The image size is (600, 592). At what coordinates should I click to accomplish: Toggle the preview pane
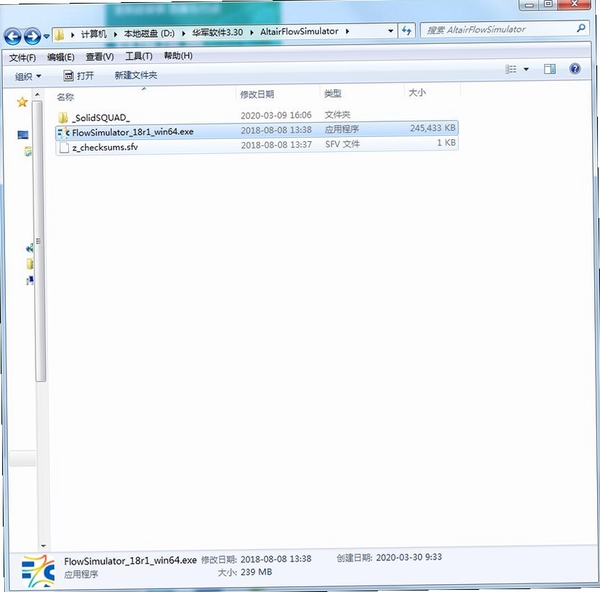point(549,69)
